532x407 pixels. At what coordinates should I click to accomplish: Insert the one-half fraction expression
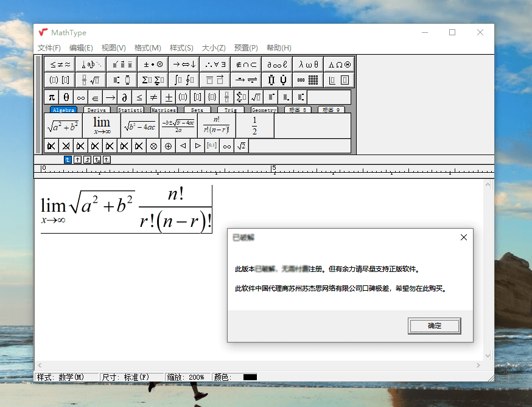[x=254, y=126]
